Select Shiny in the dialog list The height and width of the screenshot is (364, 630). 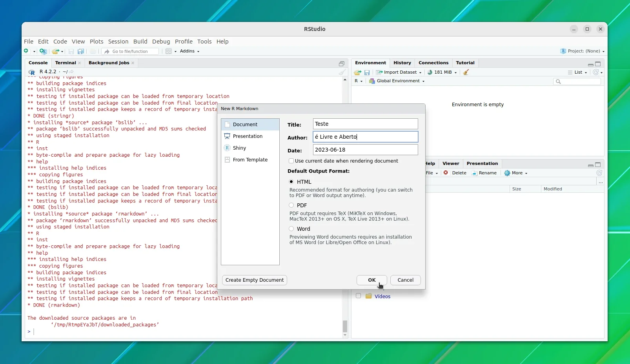[250, 148]
